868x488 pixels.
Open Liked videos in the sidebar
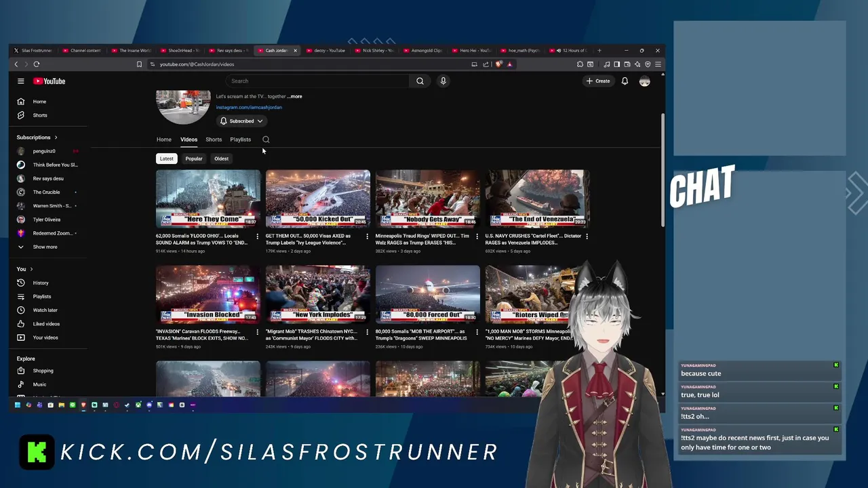(x=47, y=324)
